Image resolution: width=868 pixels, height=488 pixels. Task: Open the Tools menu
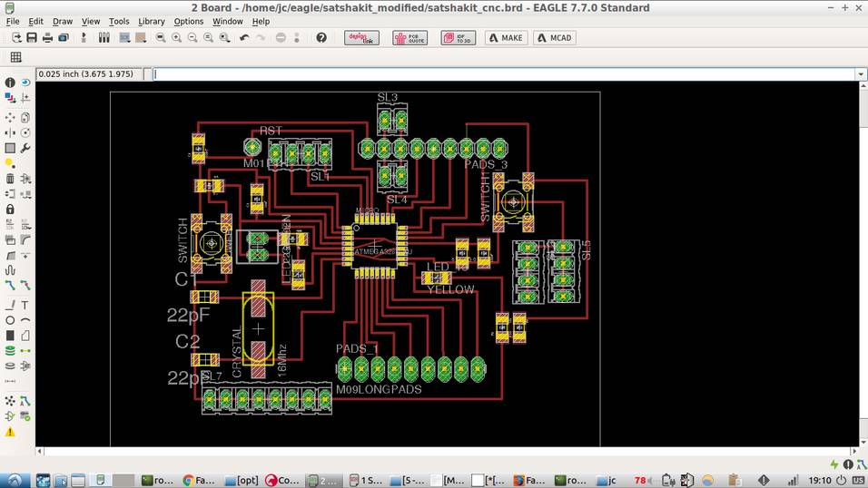point(118,21)
